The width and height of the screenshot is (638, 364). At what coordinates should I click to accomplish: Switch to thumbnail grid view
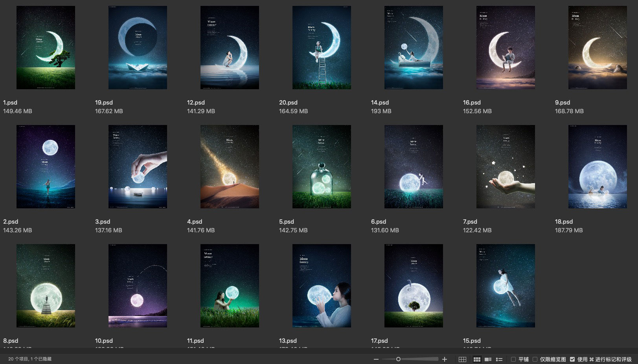tap(477, 359)
